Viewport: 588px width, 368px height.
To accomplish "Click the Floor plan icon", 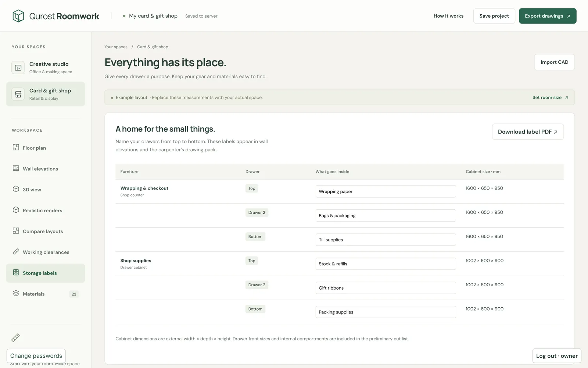I will 16,147.
